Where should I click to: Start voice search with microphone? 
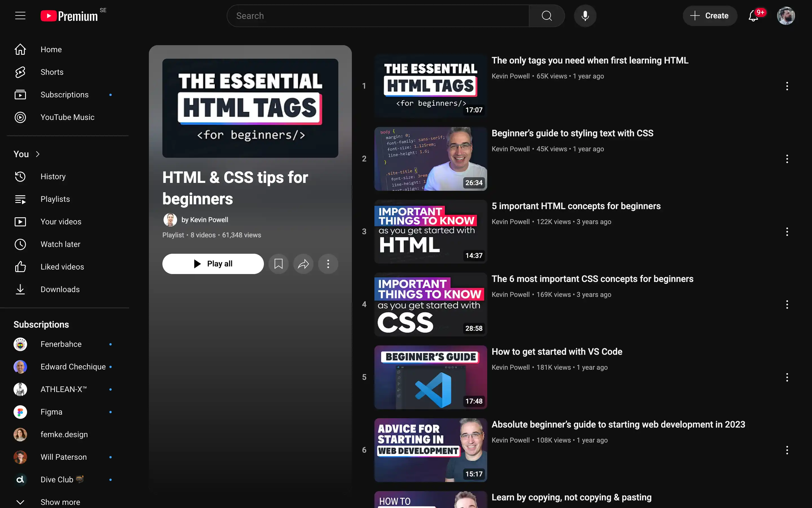click(x=585, y=16)
